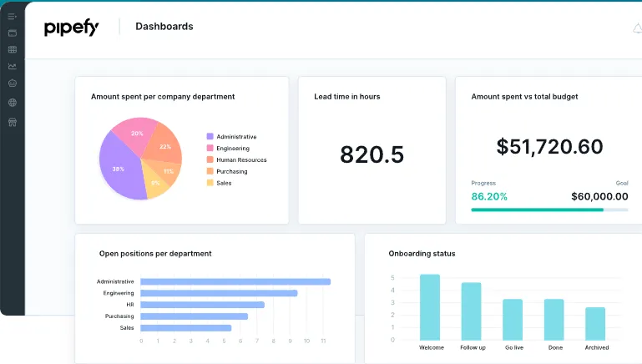Click 'Open positions per department' title
The image size is (642, 364).
[155, 254]
